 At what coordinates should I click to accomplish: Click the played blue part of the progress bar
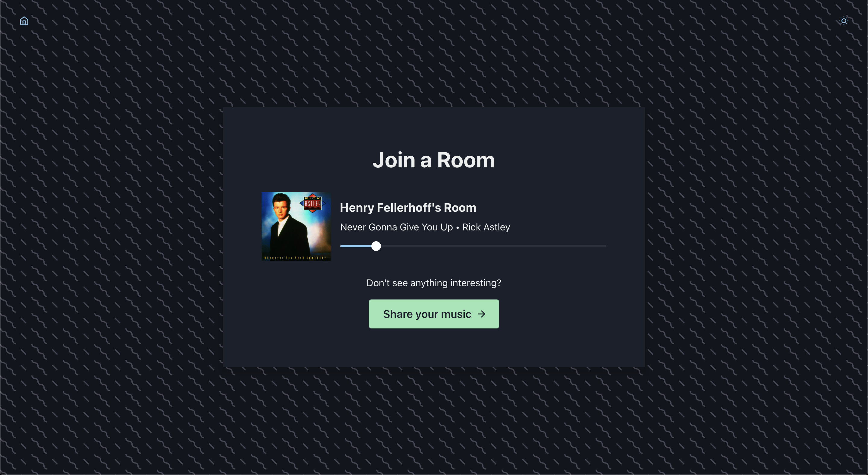pyautogui.click(x=356, y=246)
